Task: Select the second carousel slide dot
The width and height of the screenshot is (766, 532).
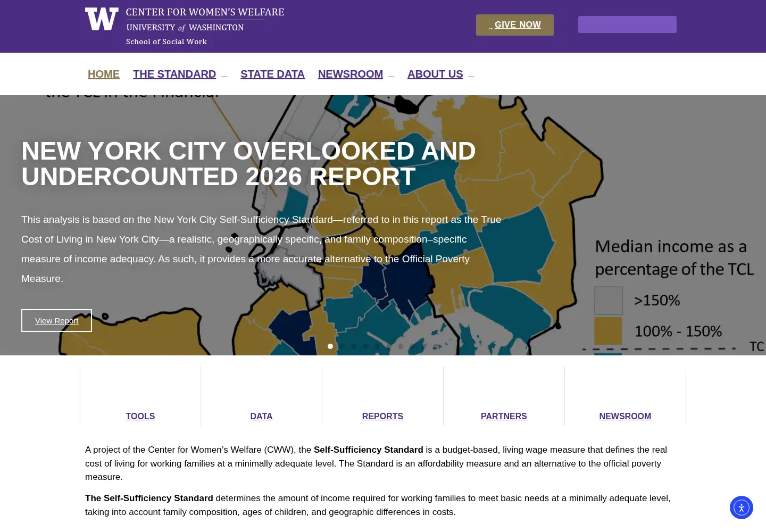Action: 342,346
